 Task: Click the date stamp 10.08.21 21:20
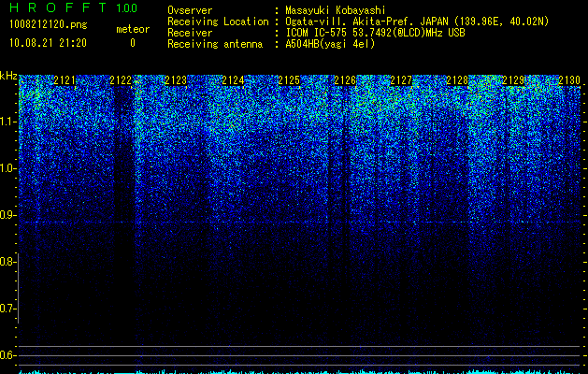[x=48, y=43]
